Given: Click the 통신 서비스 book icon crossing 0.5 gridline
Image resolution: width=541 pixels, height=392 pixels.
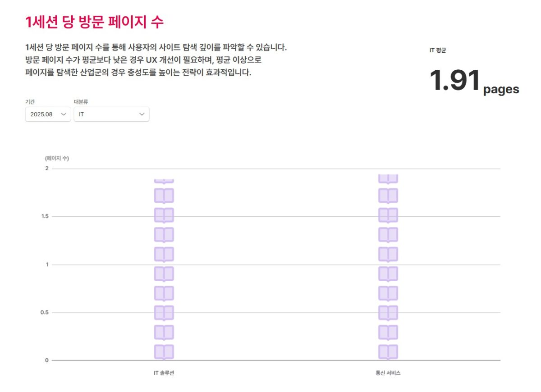Looking at the screenshot, I should tap(388, 313).
